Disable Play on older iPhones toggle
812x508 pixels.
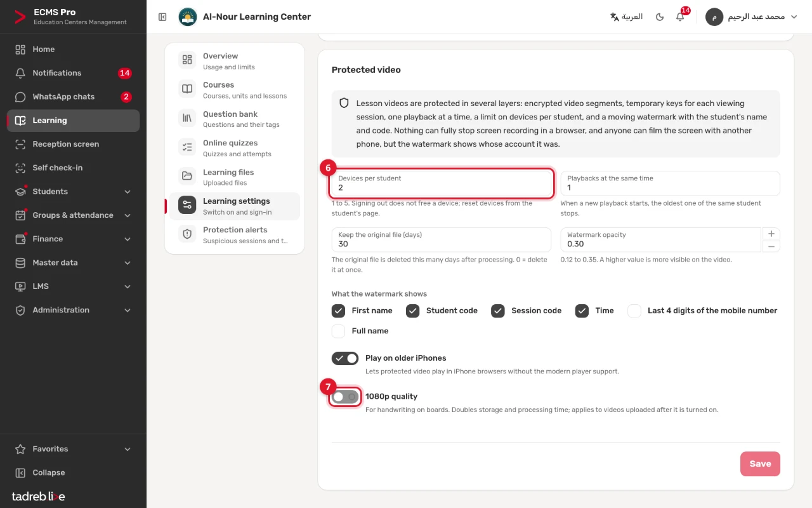click(x=345, y=358)
